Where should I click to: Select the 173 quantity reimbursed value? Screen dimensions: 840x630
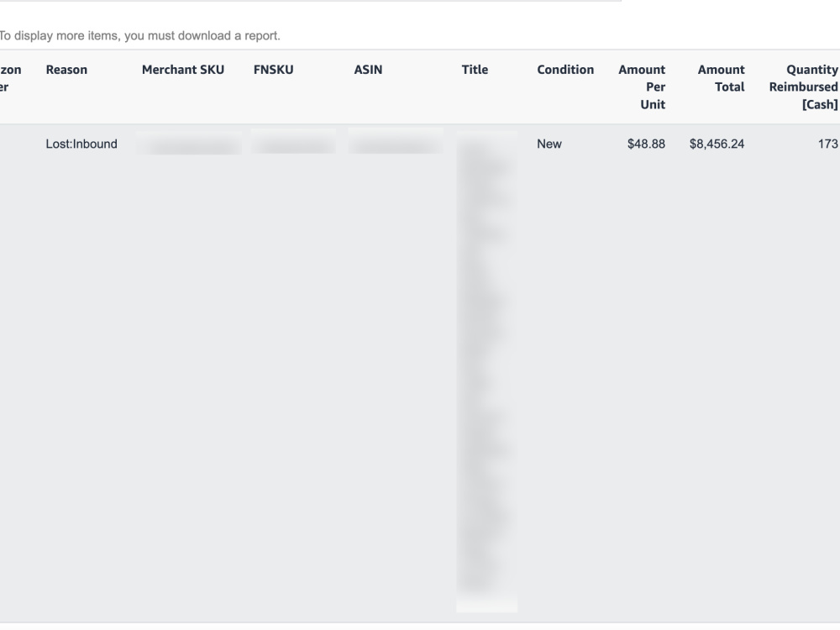coord(827,144)
